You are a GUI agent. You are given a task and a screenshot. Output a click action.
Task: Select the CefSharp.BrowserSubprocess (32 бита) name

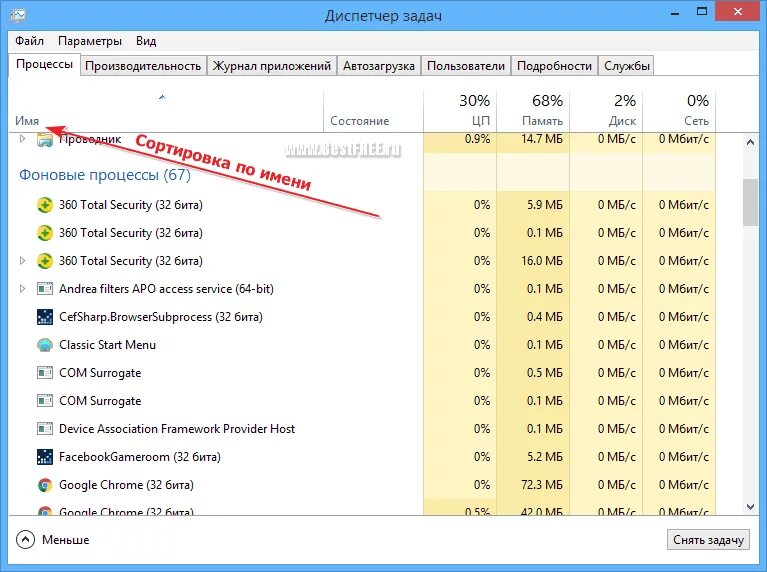click(160, 317)
